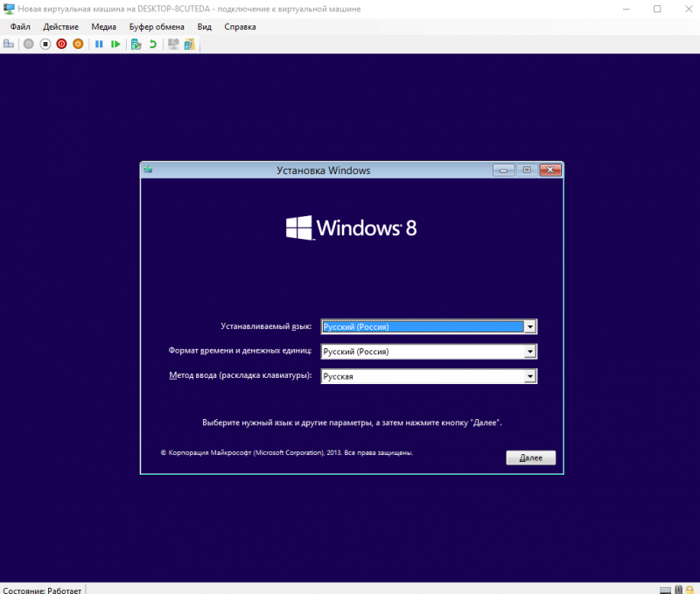Image resolution: width=700 pixels, height=594 pixels.
Task: Click the keyboard icon in the status bar
Action: tap(665, 590)
